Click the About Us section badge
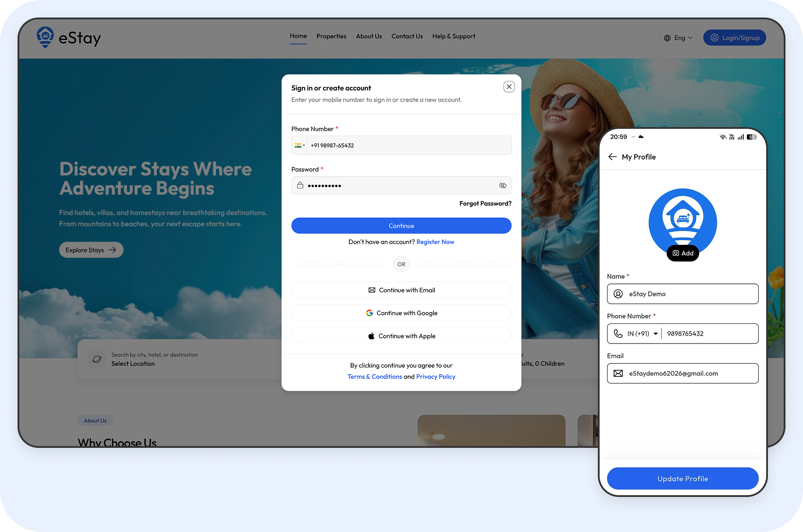Screen dimensions: 803x532 pos(95,421)
